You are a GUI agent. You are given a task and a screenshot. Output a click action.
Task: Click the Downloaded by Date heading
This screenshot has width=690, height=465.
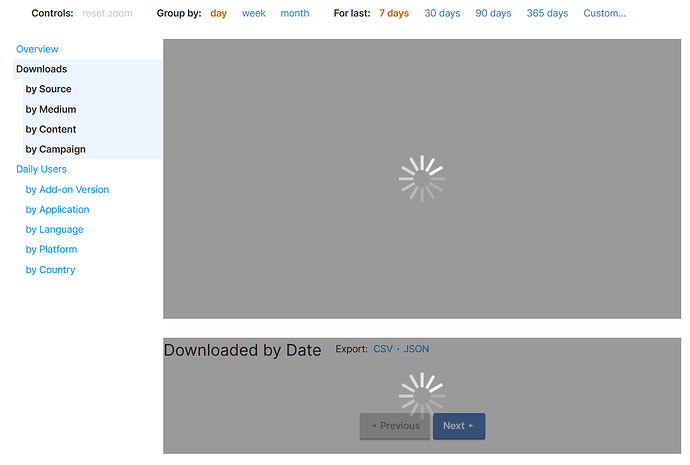[x=242, y=350]
